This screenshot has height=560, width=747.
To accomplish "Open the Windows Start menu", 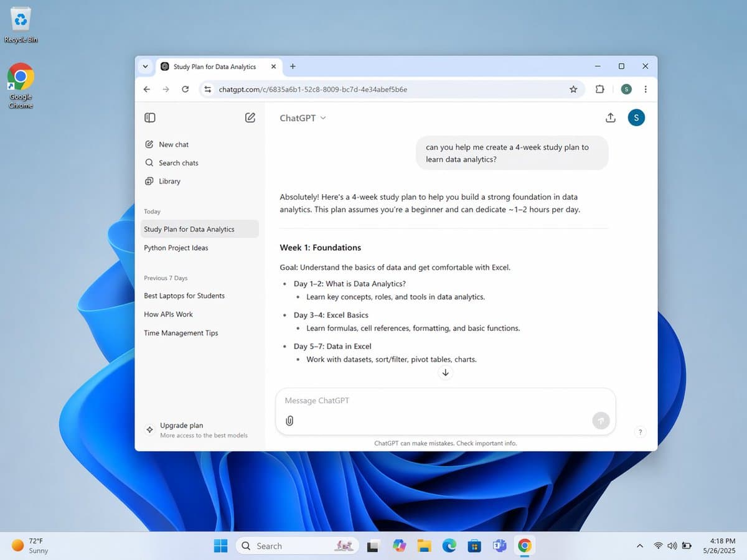I will click(221, 546).
